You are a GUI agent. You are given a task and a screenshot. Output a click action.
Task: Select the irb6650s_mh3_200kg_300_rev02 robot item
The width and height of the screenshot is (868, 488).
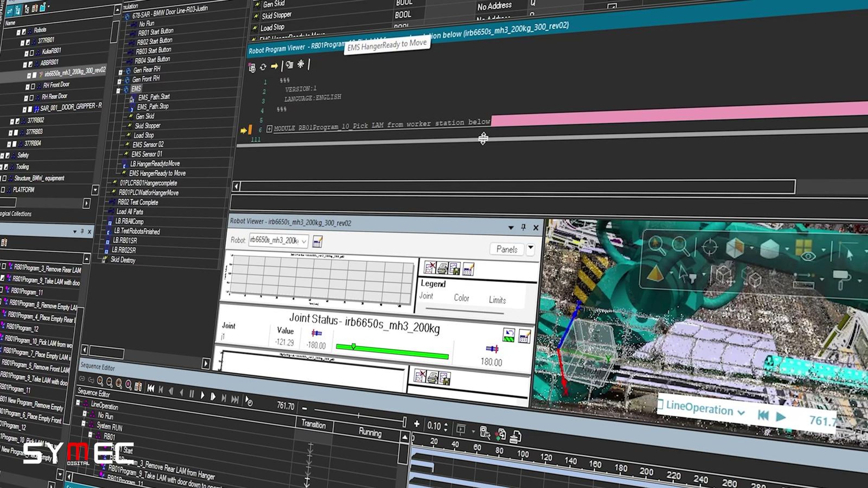(x=75, y=72)
